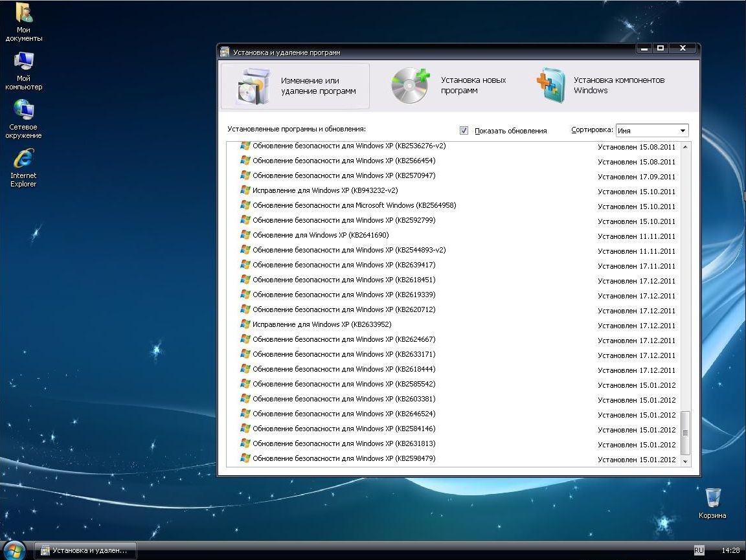Click update icon beside KB2570947
This screenshot has height=560, width=746.
(x=245, y=175)
